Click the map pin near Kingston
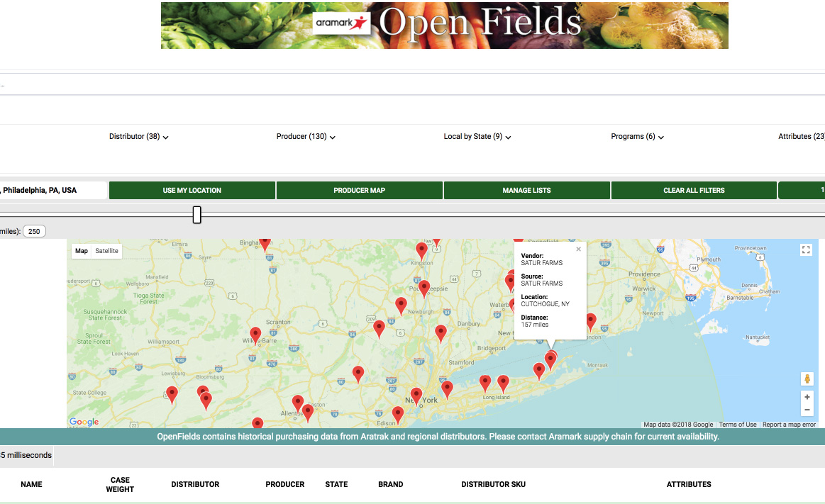This screenshot has width=825, height=504. 421,251
